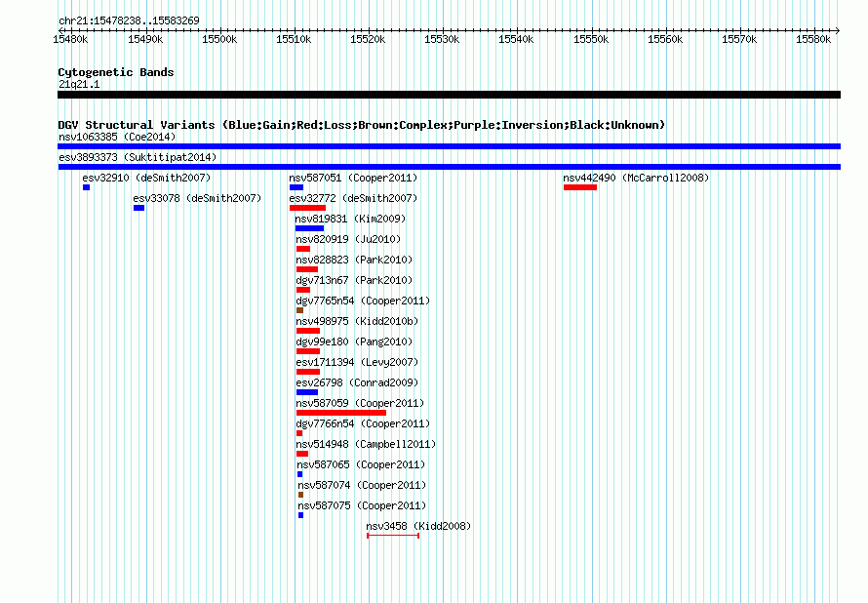Click the nsv1063385 (Coe2014) variant label
868x603 pixels.
(117, 137)
